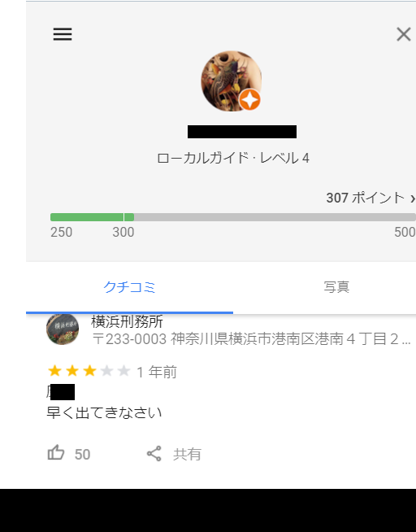Image resolution: width=416 pixels, height=532 pixels.
Task: Close the profile panel
Action: pos(404,34)
